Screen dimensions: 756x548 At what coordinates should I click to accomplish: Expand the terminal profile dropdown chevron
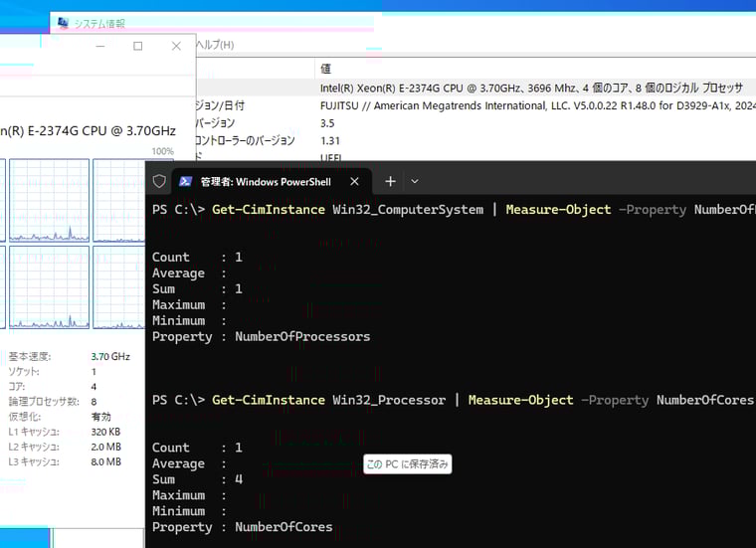tap(415, 182)
